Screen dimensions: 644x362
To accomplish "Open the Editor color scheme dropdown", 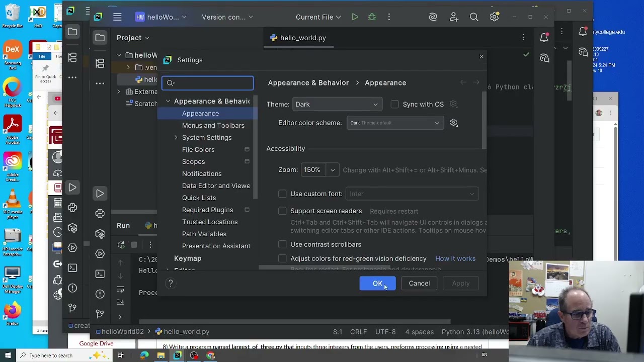I will 395,123.
